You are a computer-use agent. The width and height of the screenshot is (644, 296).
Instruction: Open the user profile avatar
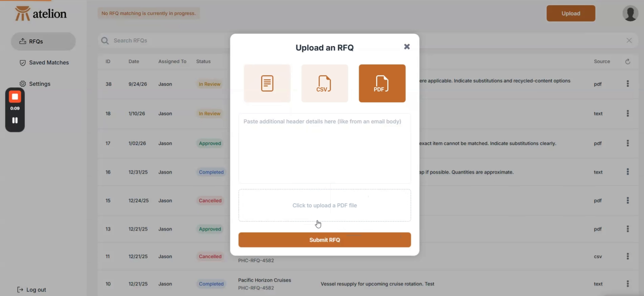pos(630,13)
